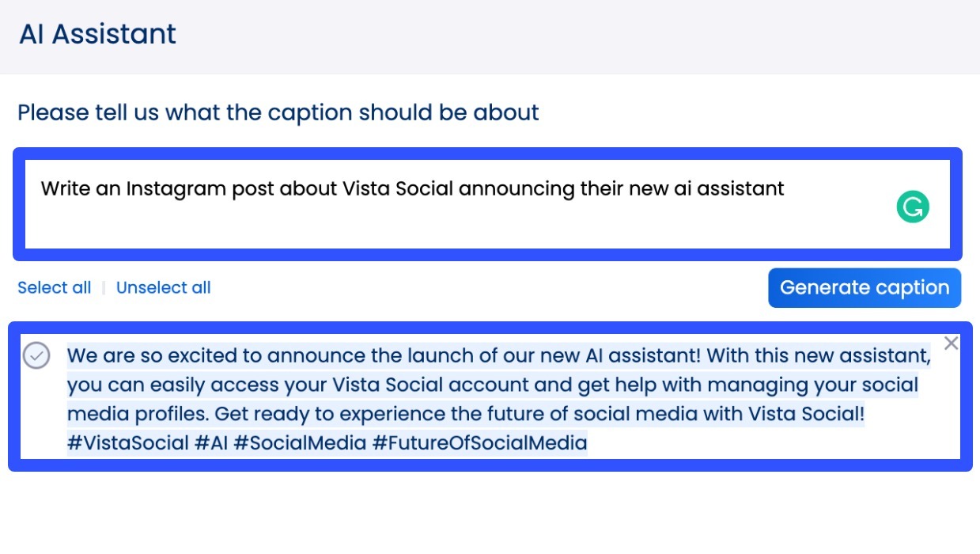This screenshot has width=980, height=554.
Task: Place cursor after "ai assistant" in prompt
Action: click(x=785, y=189)
